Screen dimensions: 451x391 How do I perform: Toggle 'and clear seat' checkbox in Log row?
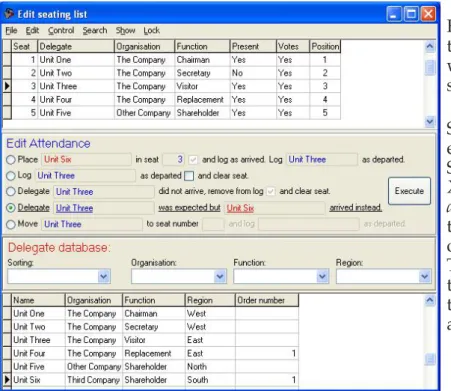[189, 176]
